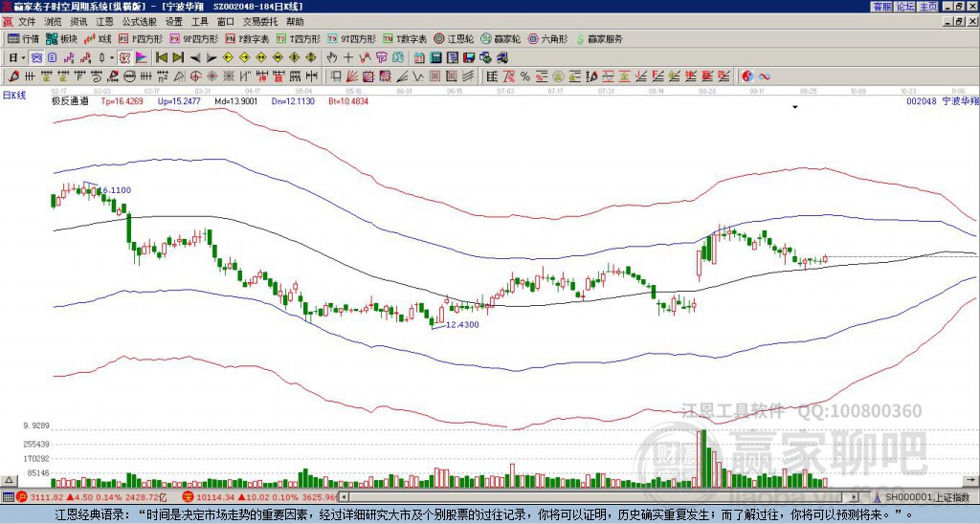Click the Bt=10.4834 value
Screen dimensions: 980x524
pyautogui.click(x=348, y=100)
